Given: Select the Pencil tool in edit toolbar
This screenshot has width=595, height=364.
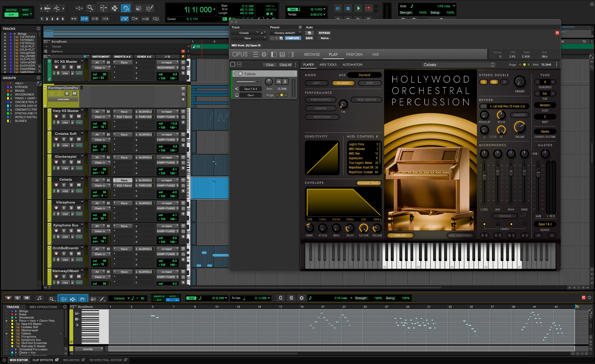Looking at the screenshot, I should point(149,8).
